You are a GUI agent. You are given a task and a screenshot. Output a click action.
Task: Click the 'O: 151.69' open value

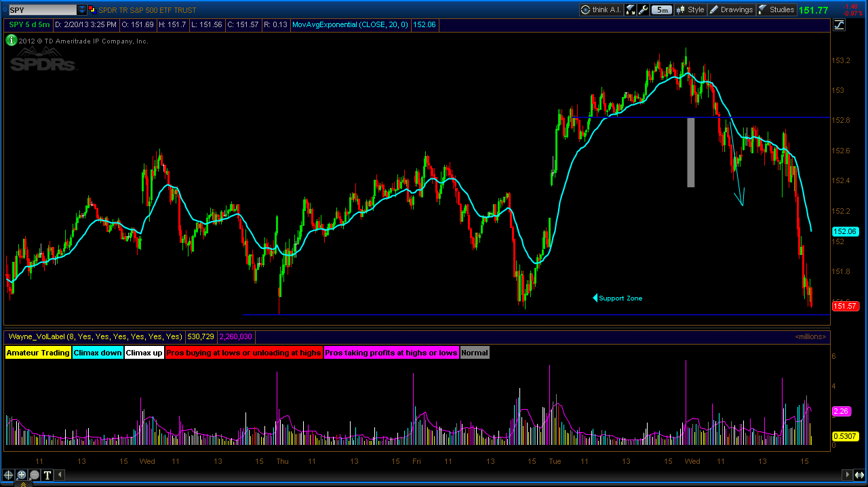(x=138, y=24)
